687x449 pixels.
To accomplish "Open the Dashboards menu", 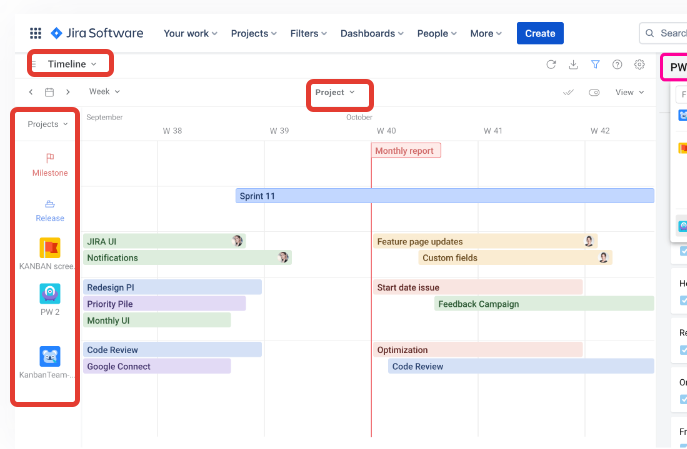I will (372, 34).
